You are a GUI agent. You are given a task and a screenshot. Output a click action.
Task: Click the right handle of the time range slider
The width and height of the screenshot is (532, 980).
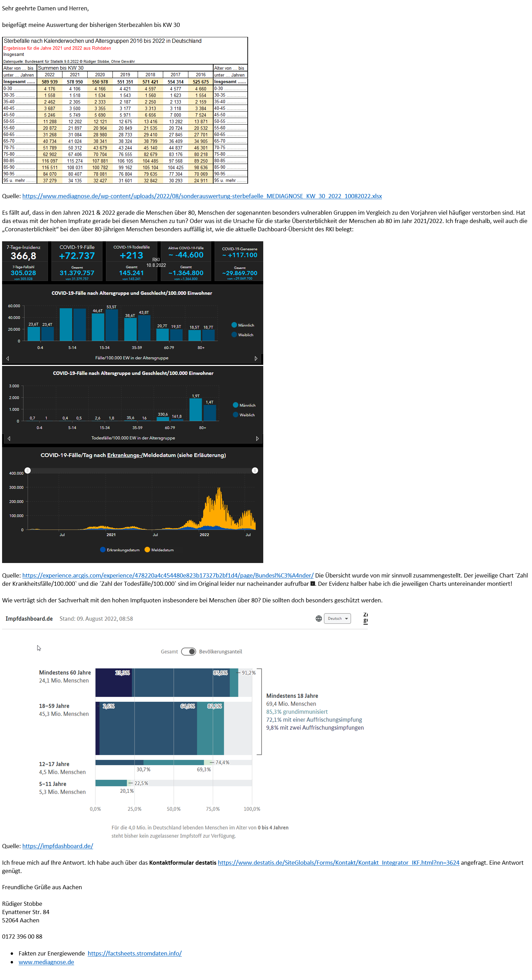pos(255,470)
